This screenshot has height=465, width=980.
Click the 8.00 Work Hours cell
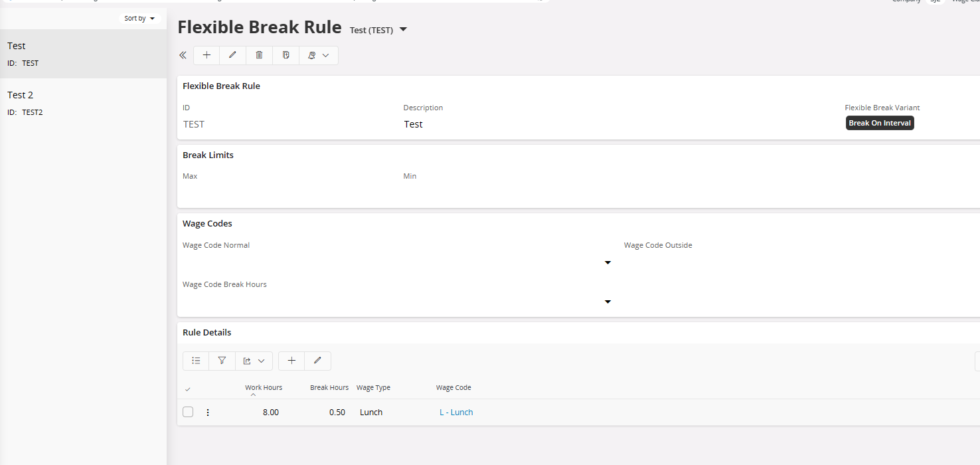click(x=271, y=413)
